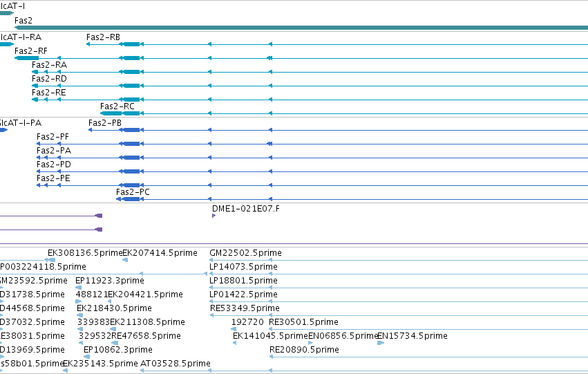Select the EK207414.5prime EST label

(160, 253)
